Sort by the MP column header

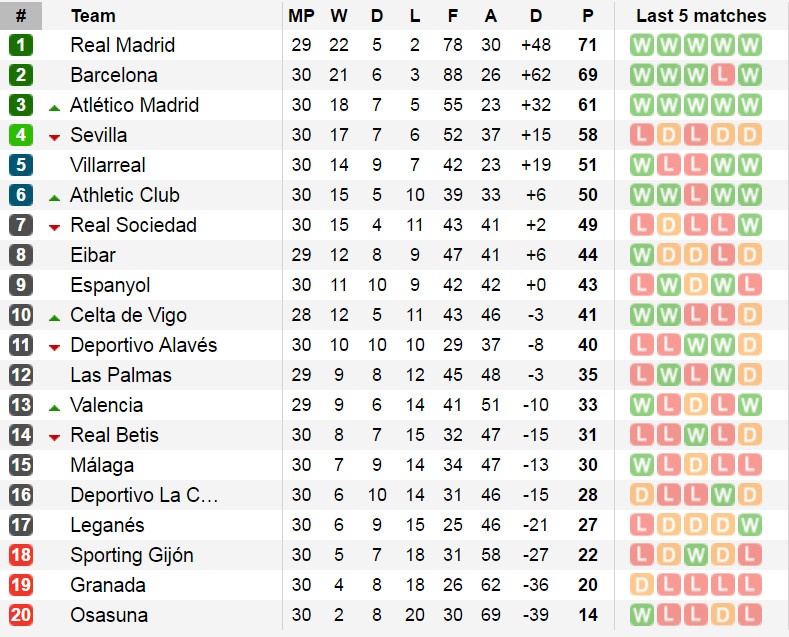(x=301, y=16)
